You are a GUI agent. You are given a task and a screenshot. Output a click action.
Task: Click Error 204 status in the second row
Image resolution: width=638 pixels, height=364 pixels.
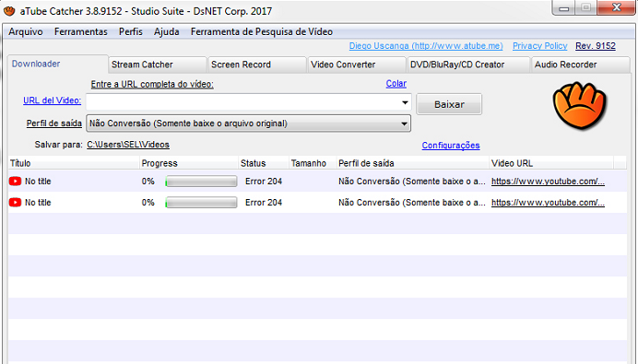point(264,203)
